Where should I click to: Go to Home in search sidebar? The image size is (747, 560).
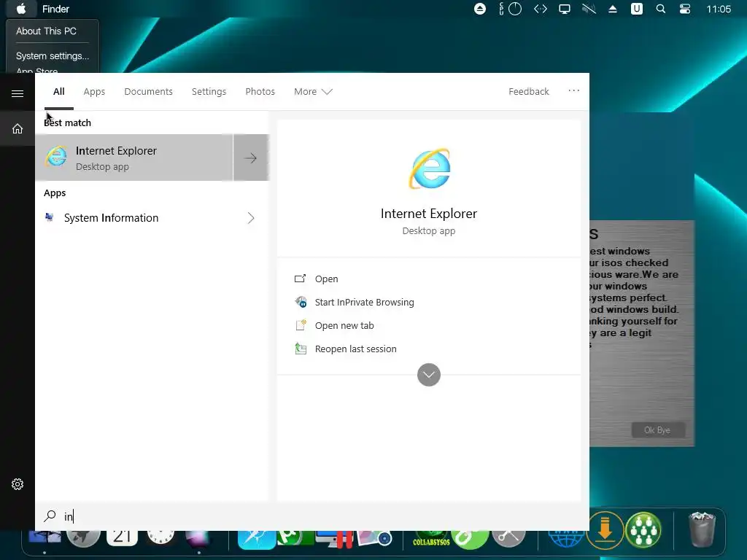click(18, 128)
